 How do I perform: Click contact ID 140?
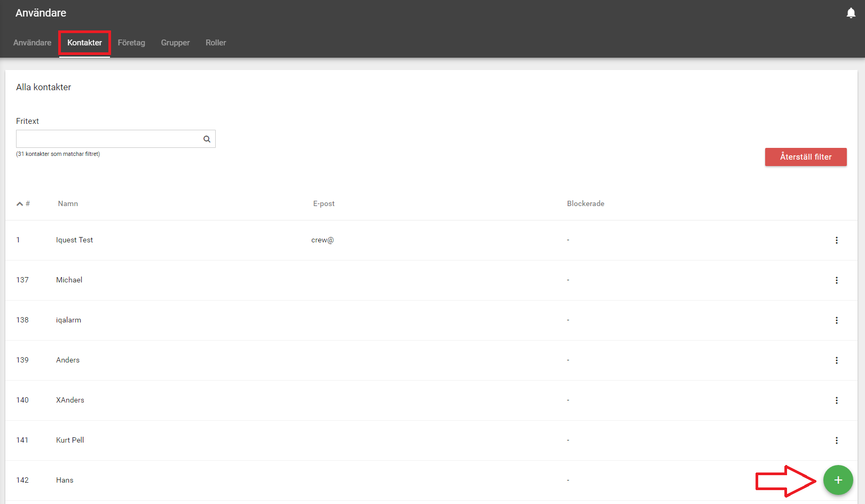coord(22,400)
